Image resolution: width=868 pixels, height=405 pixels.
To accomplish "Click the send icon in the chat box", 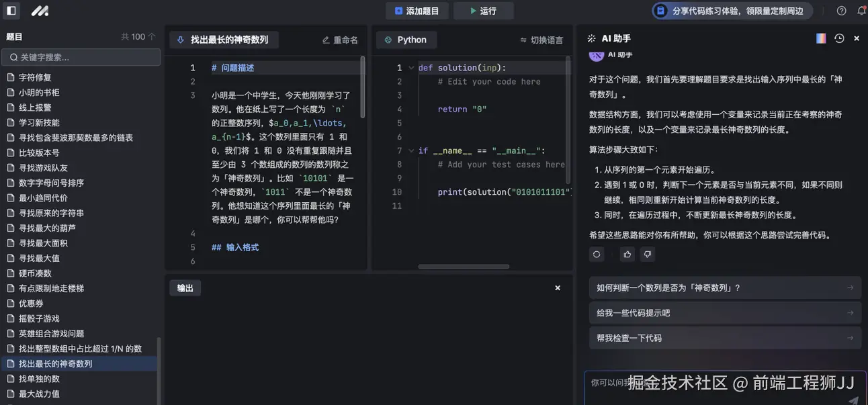I will click(x=855, y=400).
